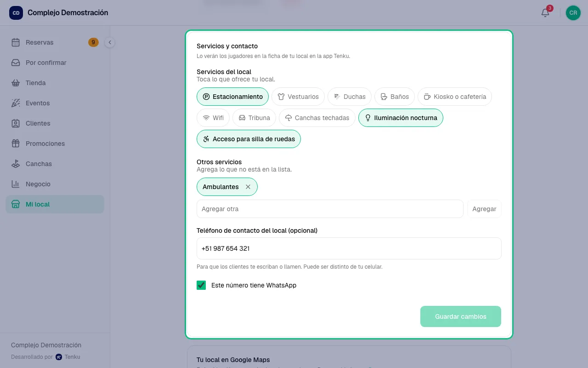Edit the contact phone number field
Screen dimensions: 588x368
(349, 248)
